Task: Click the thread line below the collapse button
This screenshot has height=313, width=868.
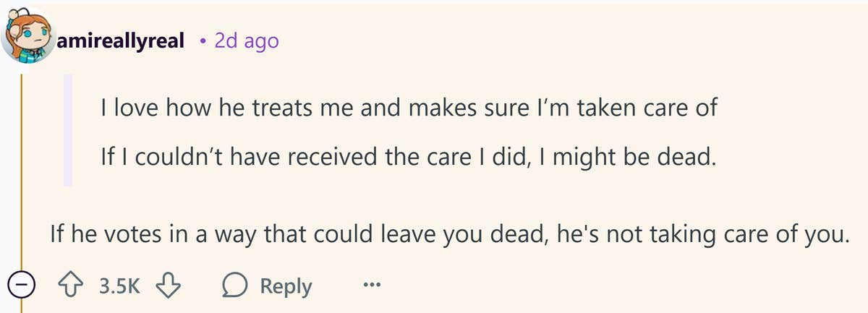Action: pos(22,306)
